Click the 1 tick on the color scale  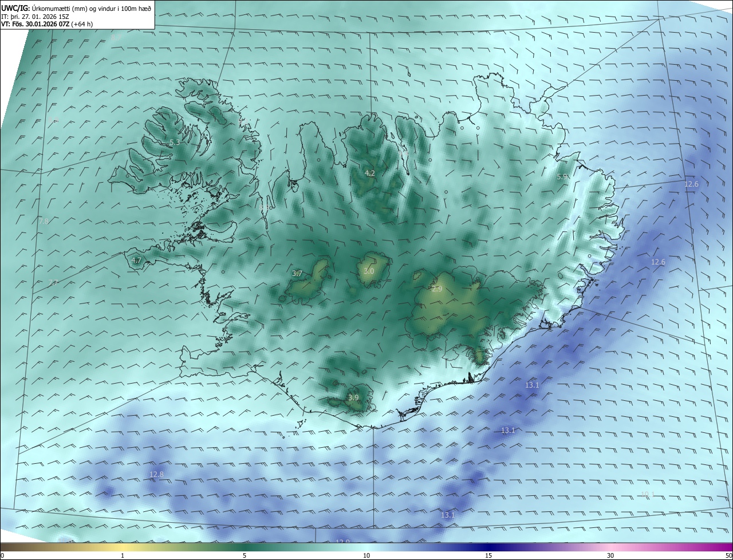click(x=123, y=555)
